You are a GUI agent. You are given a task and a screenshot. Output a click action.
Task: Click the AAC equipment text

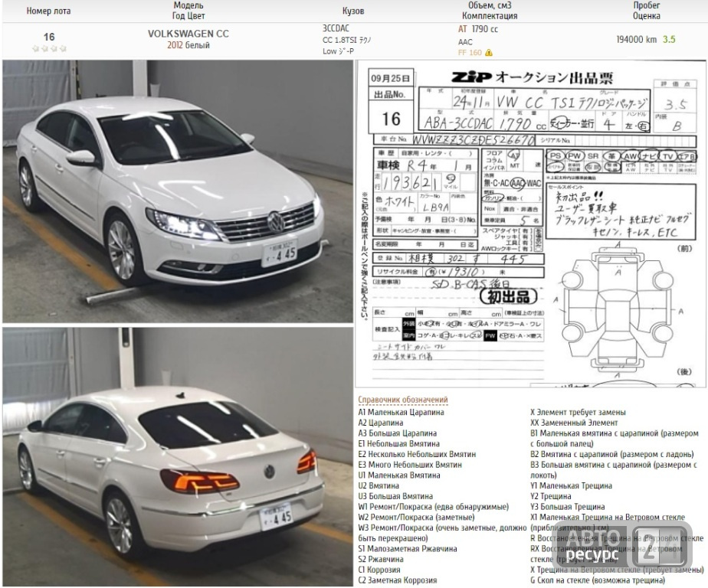[x=465, y=42]
